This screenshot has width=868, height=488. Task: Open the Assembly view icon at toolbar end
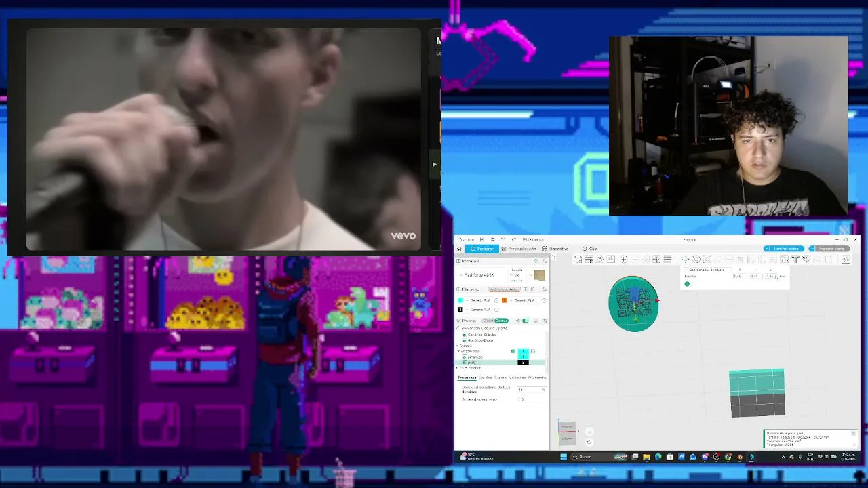(x=847, y=259)
